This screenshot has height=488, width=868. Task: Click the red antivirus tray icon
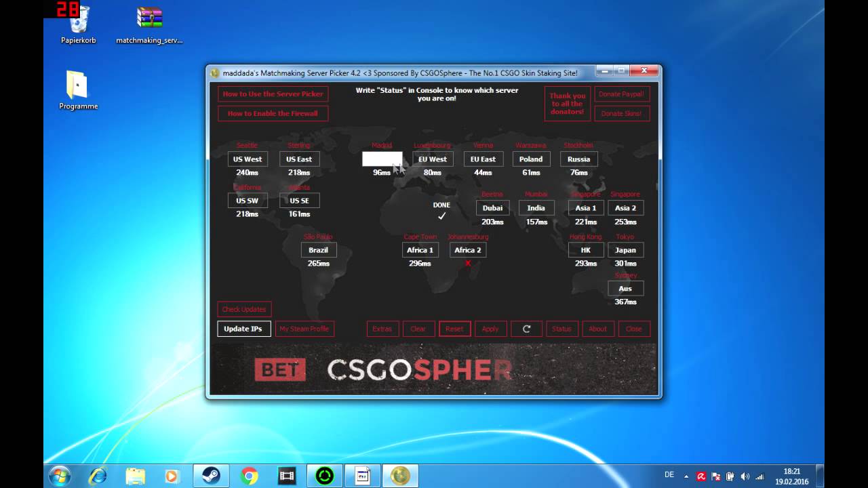(701, 476)
